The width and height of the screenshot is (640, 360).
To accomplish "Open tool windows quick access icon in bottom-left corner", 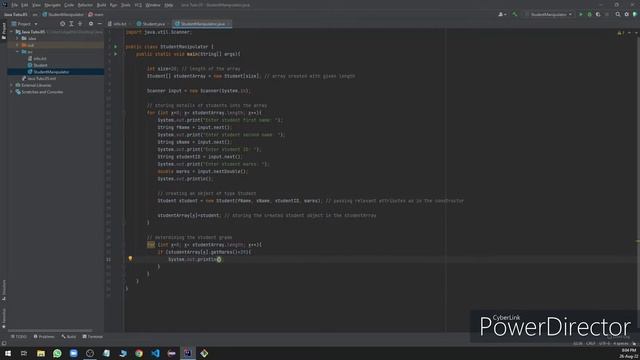I will coord(4,343).
